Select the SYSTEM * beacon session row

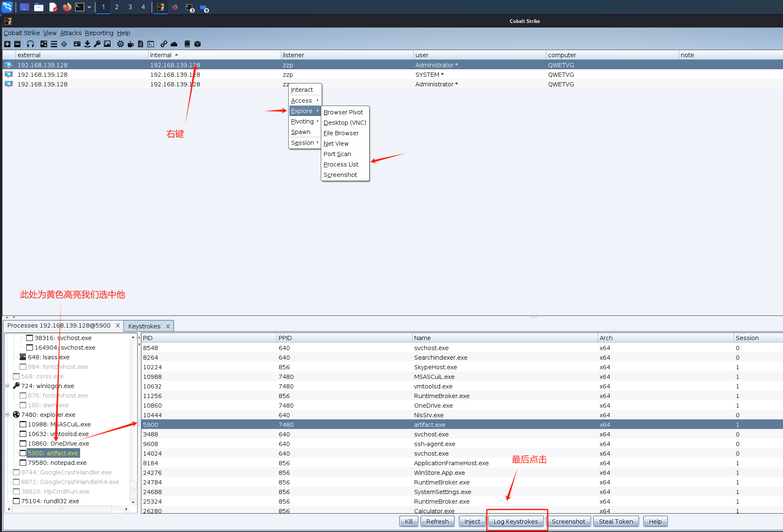point(392,75)
